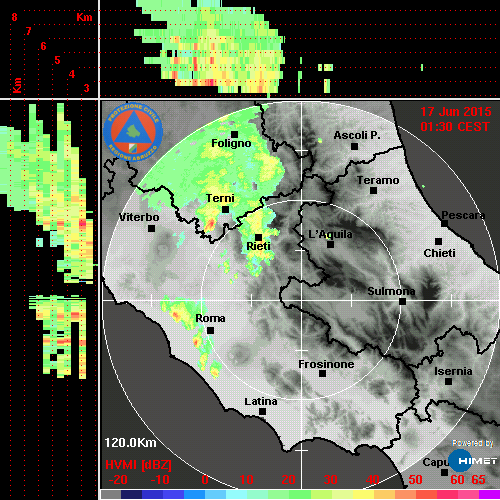Image resolution: width=500 pixels, height=500 pixels.
Task: Select the Teramo marker square
Action: (x=373, y=190)
